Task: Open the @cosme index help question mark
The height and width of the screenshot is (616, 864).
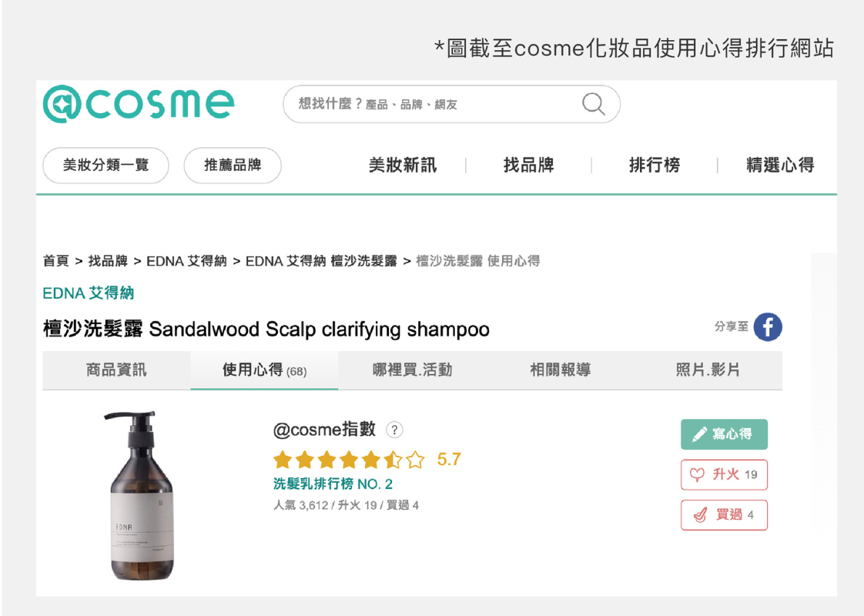Action: (394, 430)
